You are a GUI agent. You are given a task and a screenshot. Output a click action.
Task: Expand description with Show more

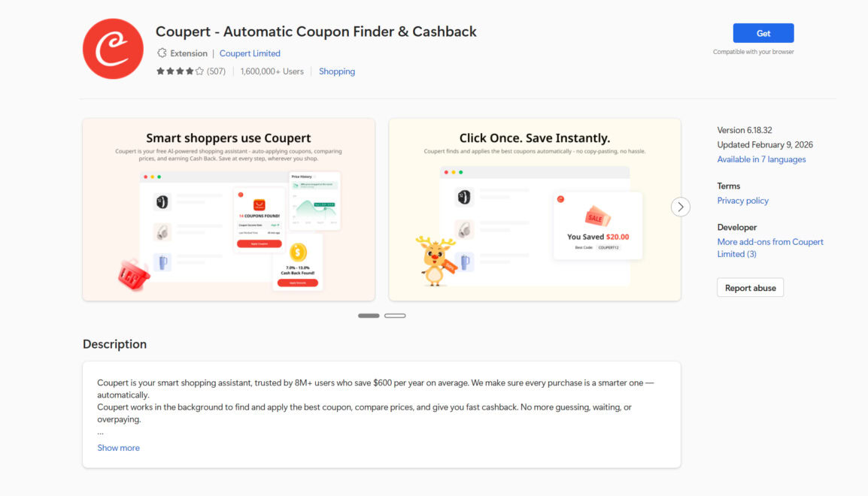[118, 448]
